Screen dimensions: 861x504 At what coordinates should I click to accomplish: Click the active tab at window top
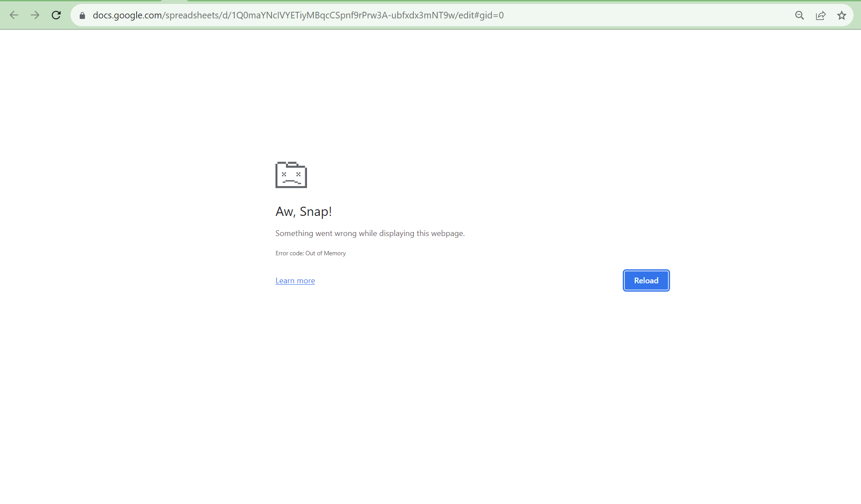coord(174,1)
